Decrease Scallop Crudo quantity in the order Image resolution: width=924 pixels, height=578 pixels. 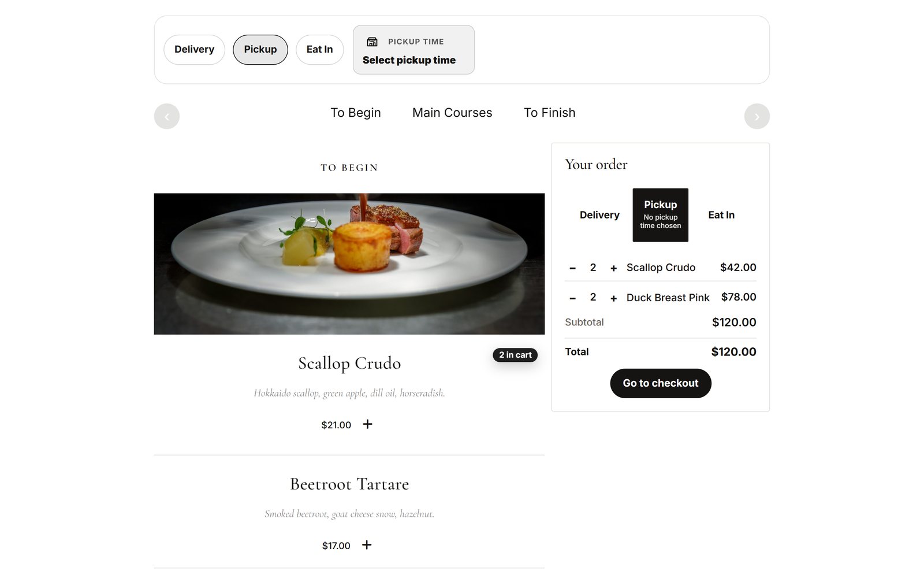pyautogui.click(x=572, y=268)
